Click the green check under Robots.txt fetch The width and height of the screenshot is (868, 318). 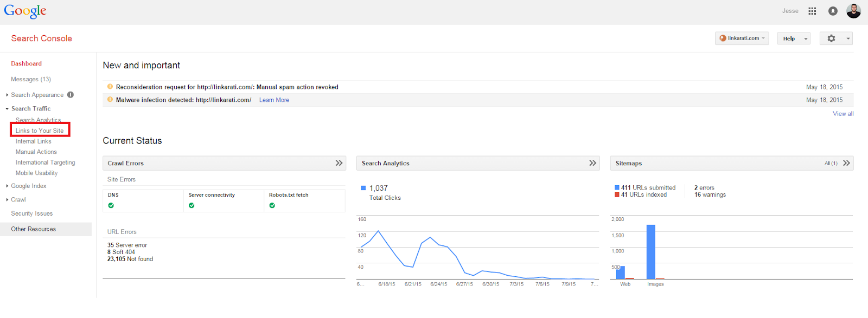tap(272, 205)
